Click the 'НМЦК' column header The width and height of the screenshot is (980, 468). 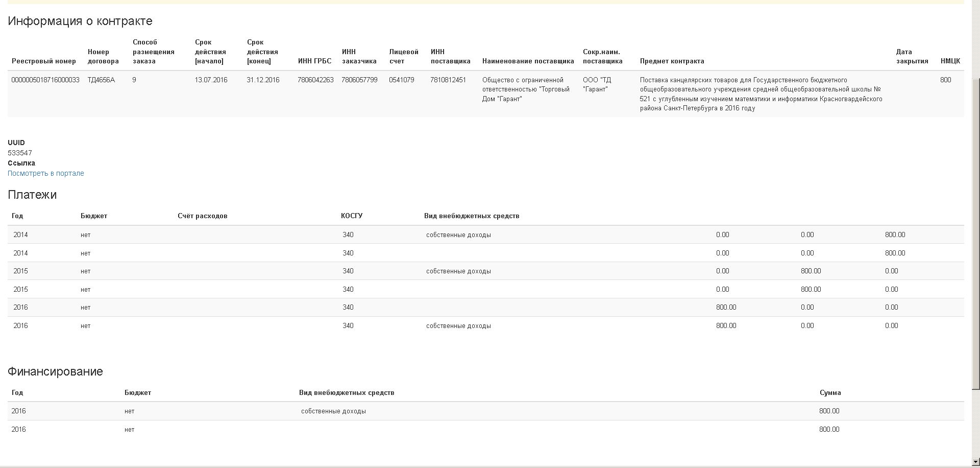[950, 61]
